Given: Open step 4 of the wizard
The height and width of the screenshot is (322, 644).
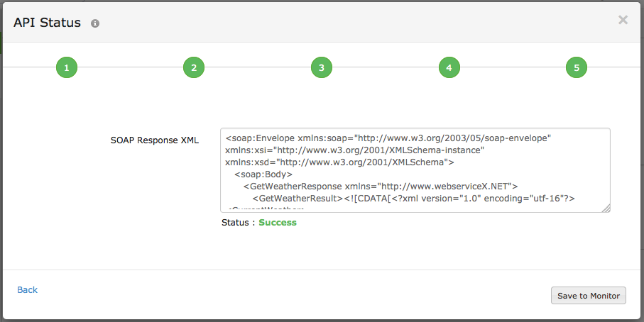Looking at the screenshot, I should 449,67.
